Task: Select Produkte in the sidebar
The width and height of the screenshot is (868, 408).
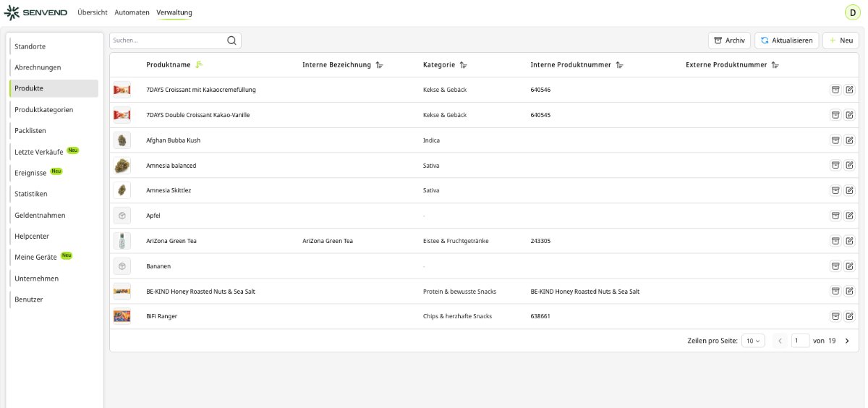Action: (x=54, y=88)
